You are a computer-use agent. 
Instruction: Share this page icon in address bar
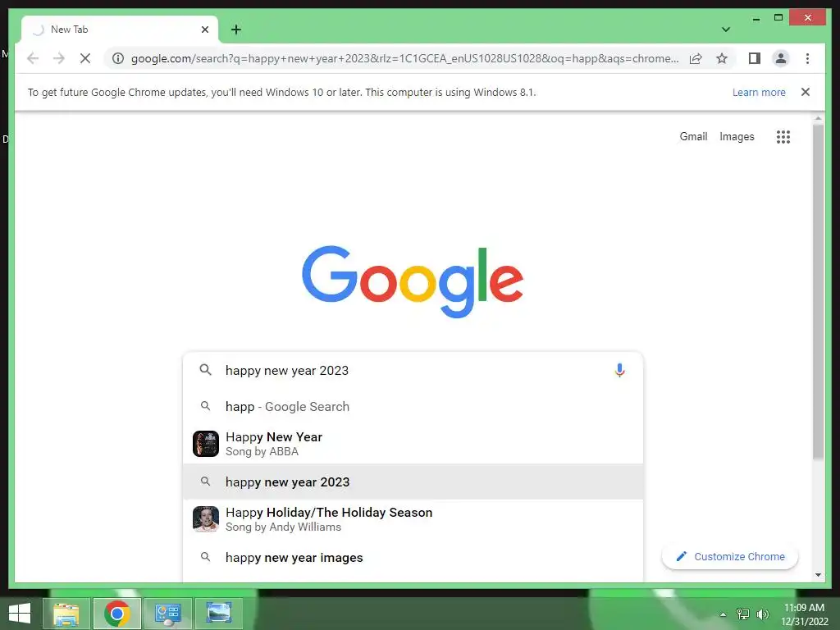tap(696, 58)
